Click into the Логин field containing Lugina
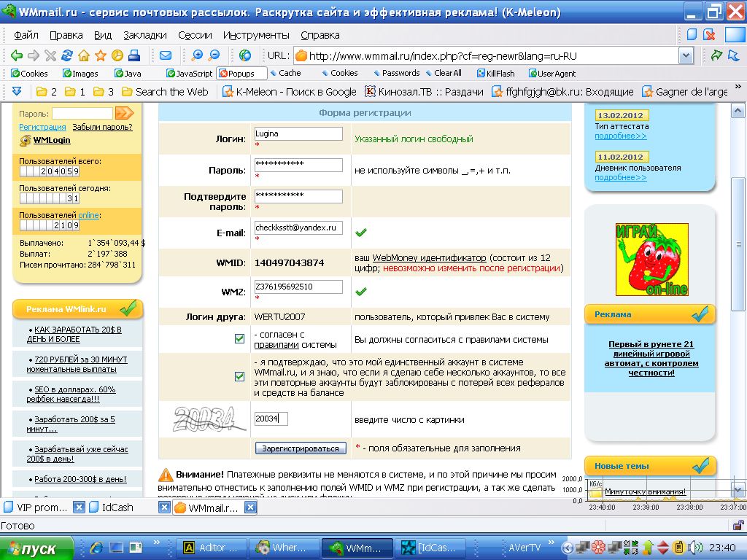 pyautogui.click(x=298, y=134)
